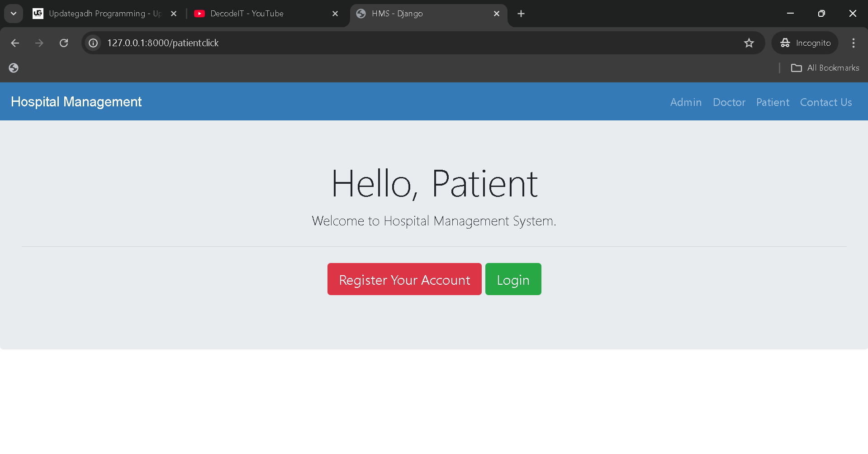Click the browser back arrow icon
868x454 pixels.
[15, 43]
